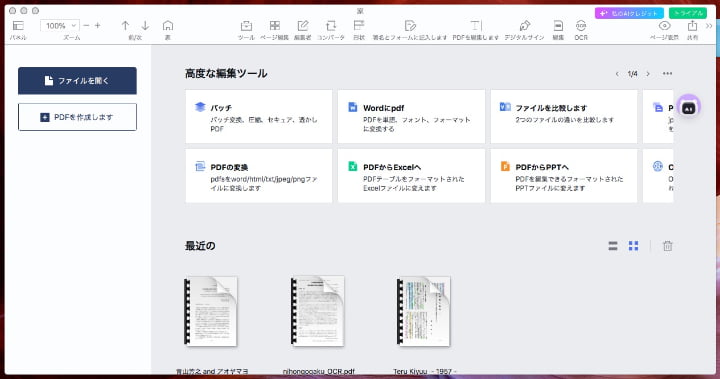Open the PDF conversion card
This screenshot has height=379, width=720.
point(259,175)
